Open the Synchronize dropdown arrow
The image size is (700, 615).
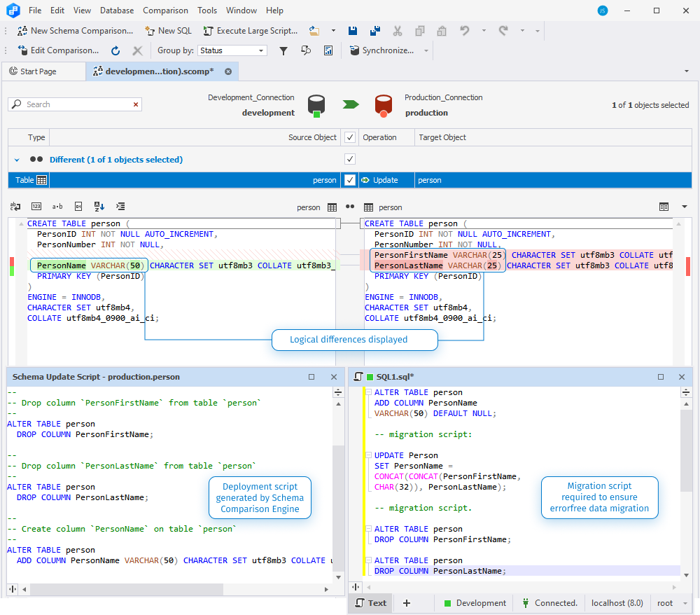coord(426,50)
